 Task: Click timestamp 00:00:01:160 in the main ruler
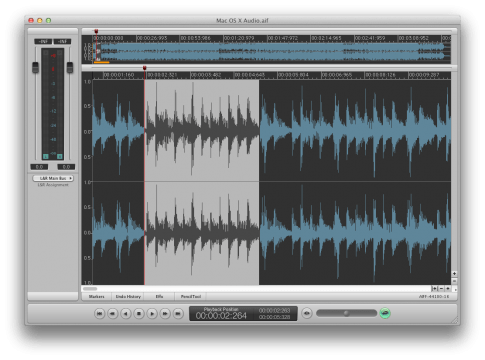[x=119, y=75]
